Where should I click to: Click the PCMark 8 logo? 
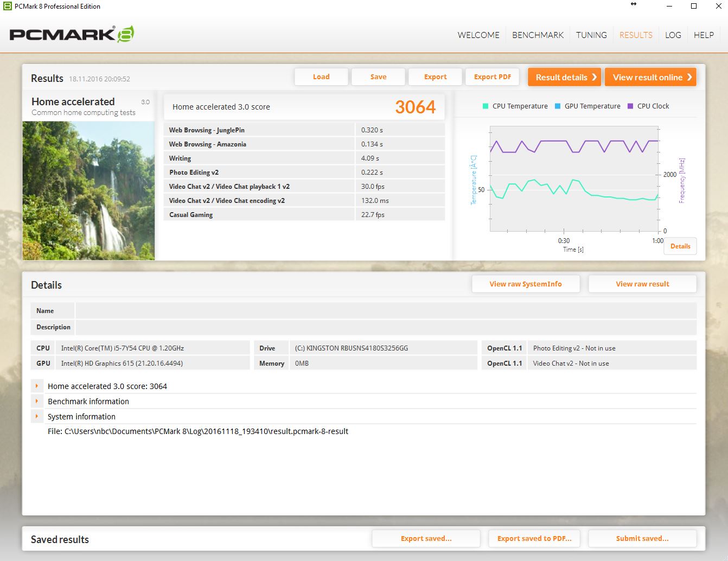(72, 34)
